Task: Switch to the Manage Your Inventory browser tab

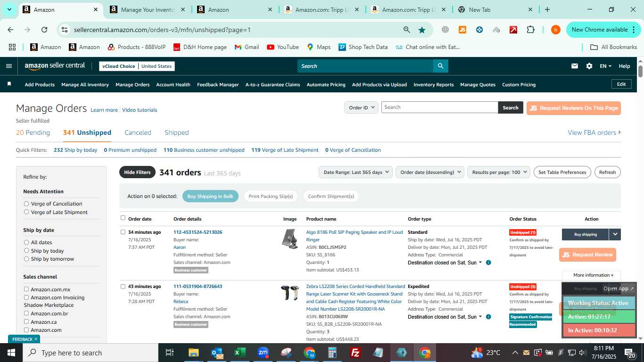Action: click(x=146, y=9)
